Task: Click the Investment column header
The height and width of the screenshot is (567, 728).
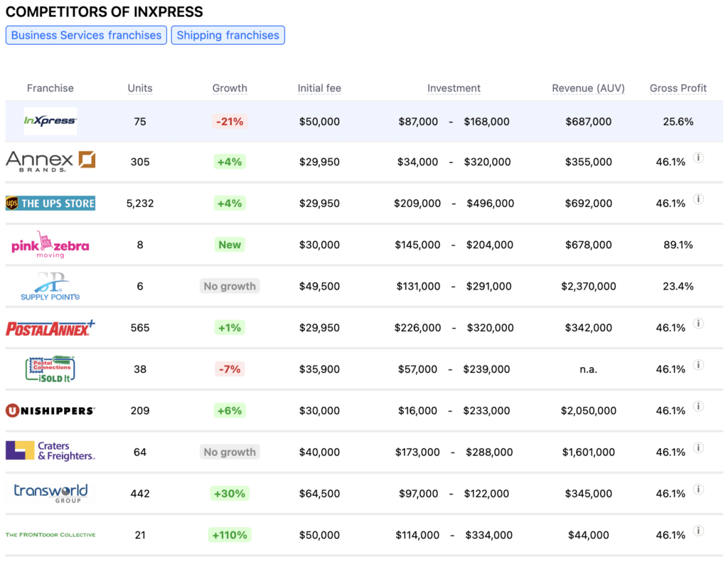Action: pyautogui.click(x=454, y=88)
